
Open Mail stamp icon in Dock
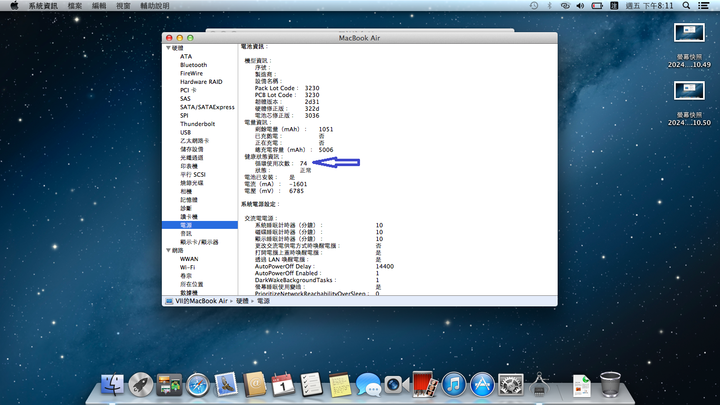click(226, 385)
